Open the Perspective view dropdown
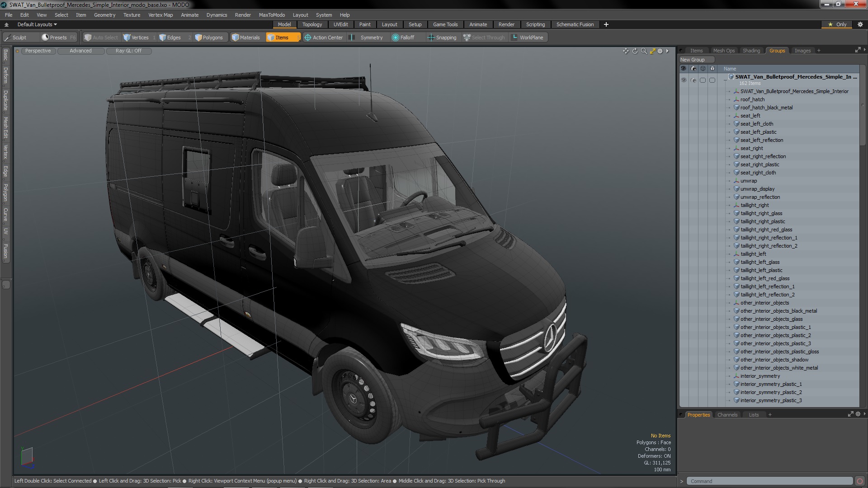Image resolution: width=868 pixels, height=488 pixels. pyautogui.click(x=38, y=51)
